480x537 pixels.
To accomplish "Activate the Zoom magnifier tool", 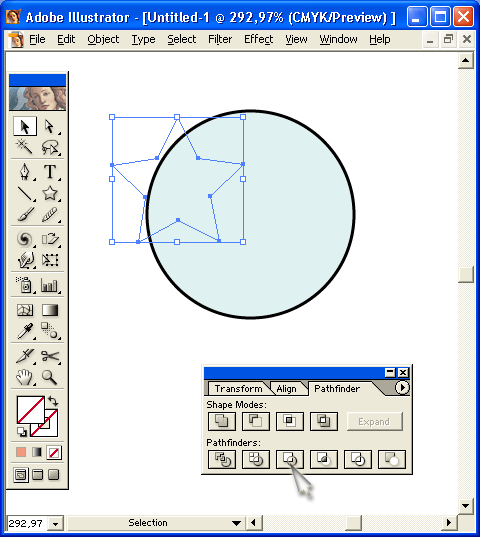I will coord(50,377).
